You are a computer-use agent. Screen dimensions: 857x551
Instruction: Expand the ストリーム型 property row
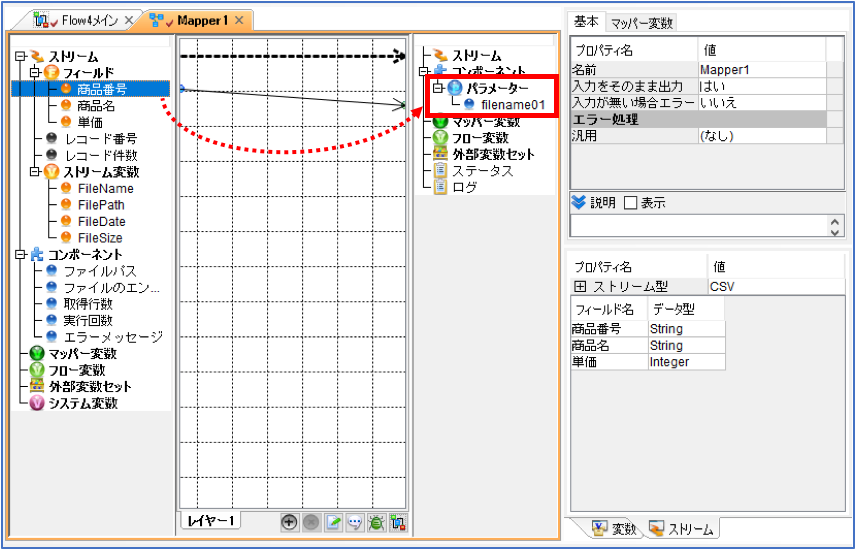coord(580,286)
